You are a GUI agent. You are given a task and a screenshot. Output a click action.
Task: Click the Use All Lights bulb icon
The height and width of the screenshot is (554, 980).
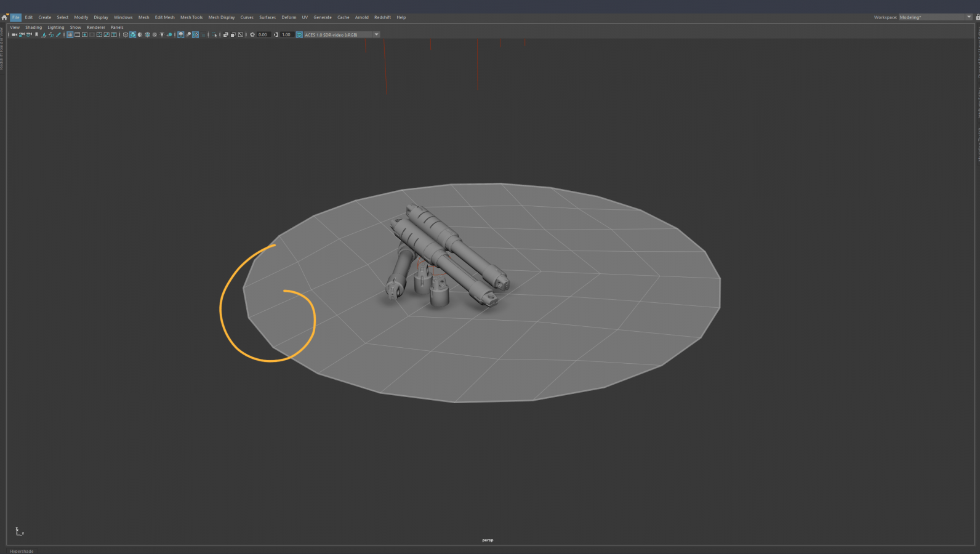pos(162,34)
